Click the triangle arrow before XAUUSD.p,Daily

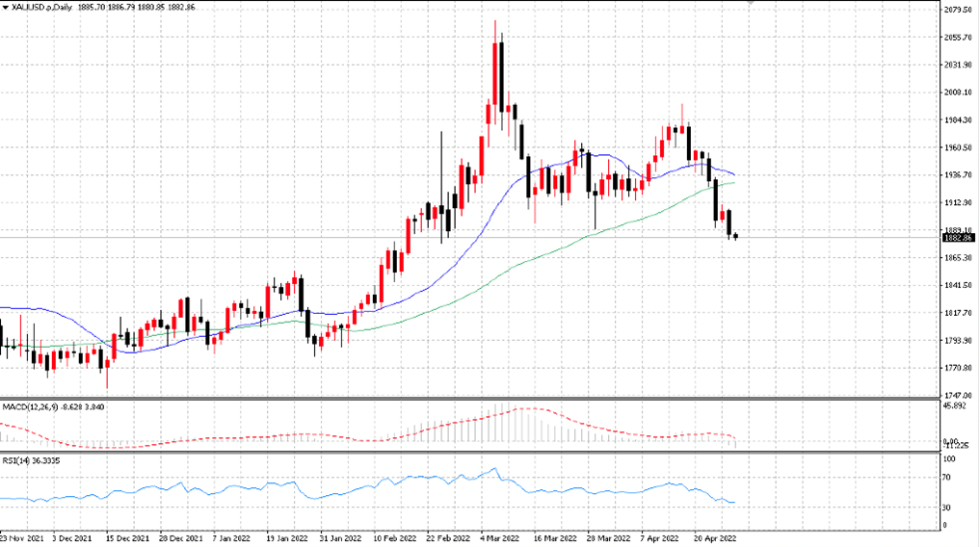click(x=6, y=8)
